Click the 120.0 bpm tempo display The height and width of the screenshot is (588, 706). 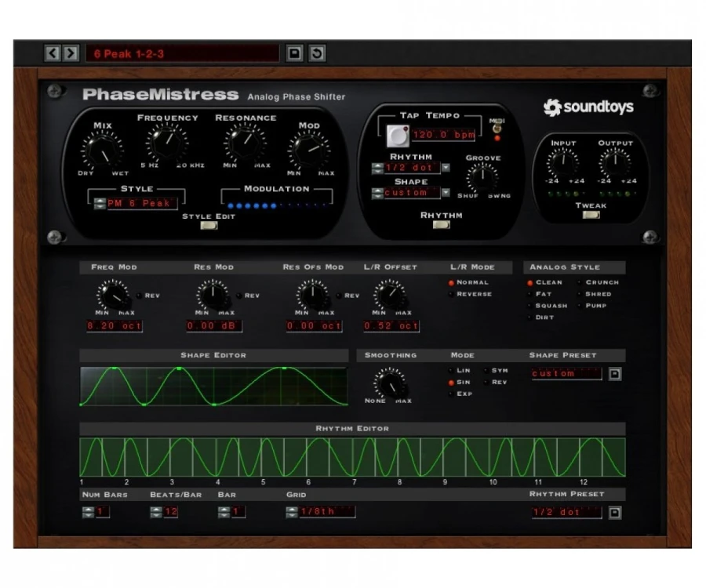(443, 135)
